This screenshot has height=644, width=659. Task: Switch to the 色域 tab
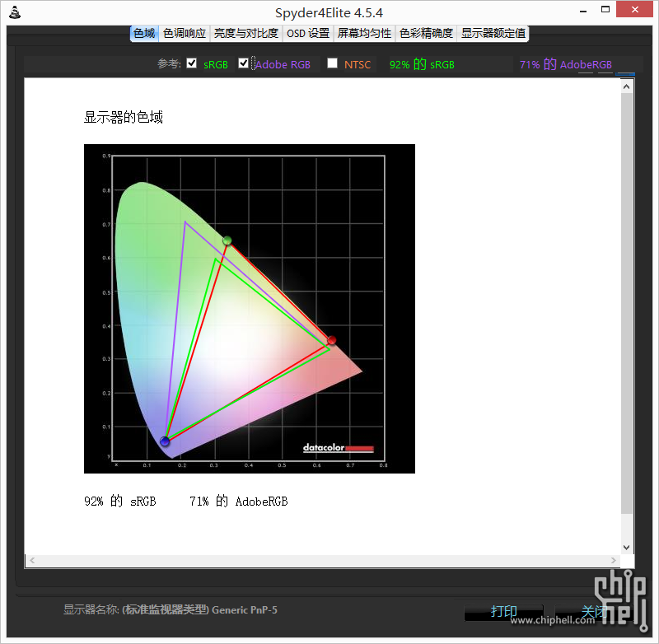[x=144, y=33]
